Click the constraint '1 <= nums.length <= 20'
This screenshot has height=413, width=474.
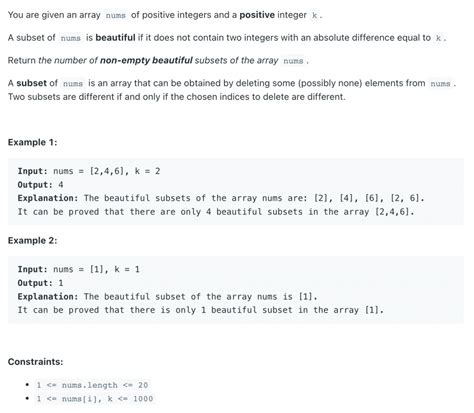[x=92, y=385]
